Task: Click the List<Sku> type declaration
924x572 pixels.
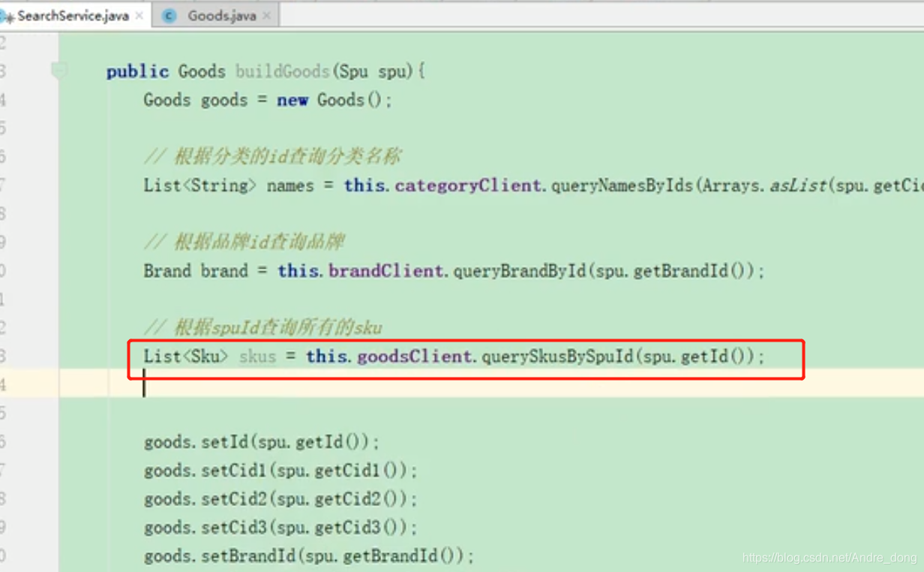Action: [x=186, y=357]
